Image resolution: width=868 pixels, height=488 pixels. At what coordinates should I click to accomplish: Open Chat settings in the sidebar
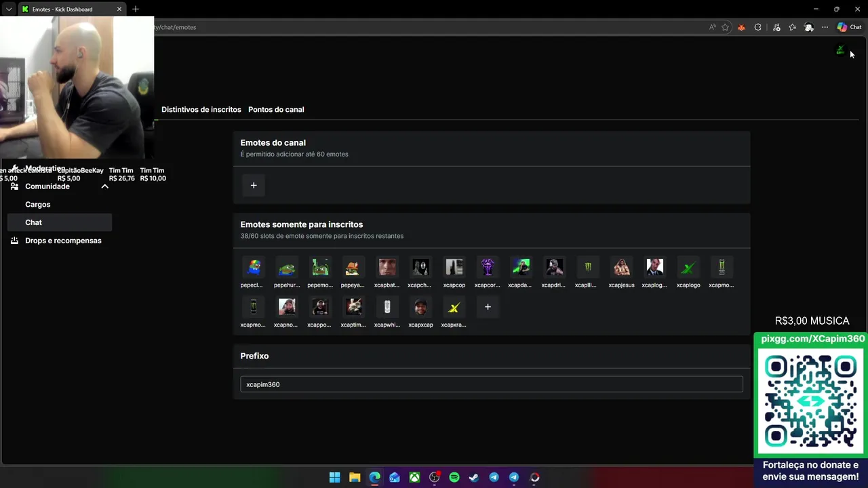[60, 222]
